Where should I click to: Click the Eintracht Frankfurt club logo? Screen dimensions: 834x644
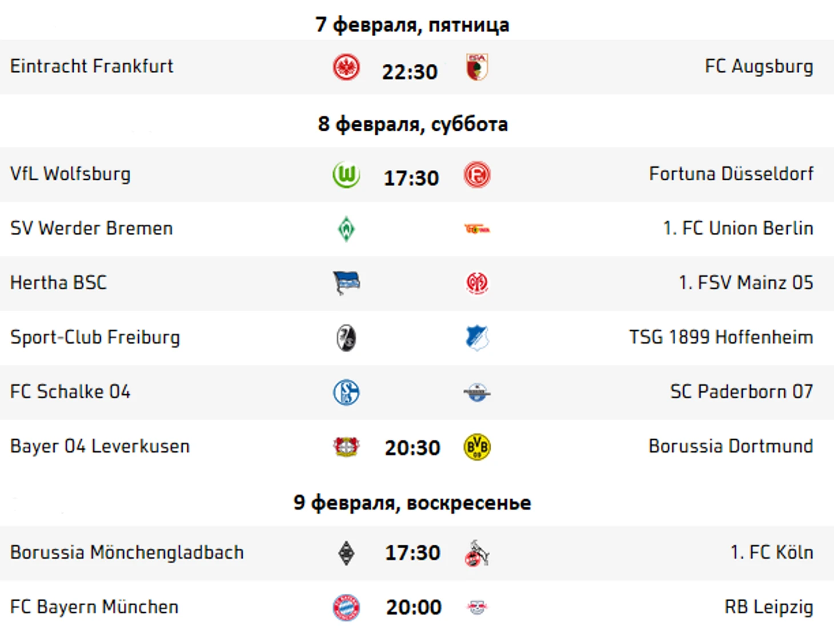346,67
